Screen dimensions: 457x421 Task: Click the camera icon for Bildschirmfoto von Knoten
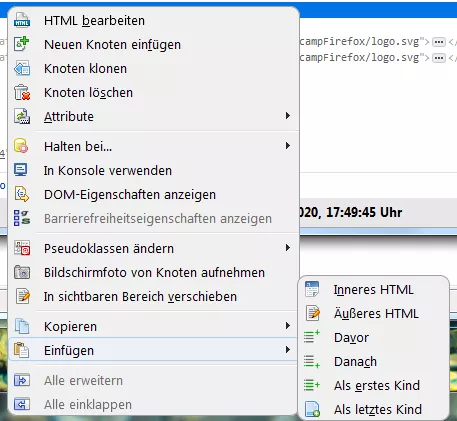point(22,272)
